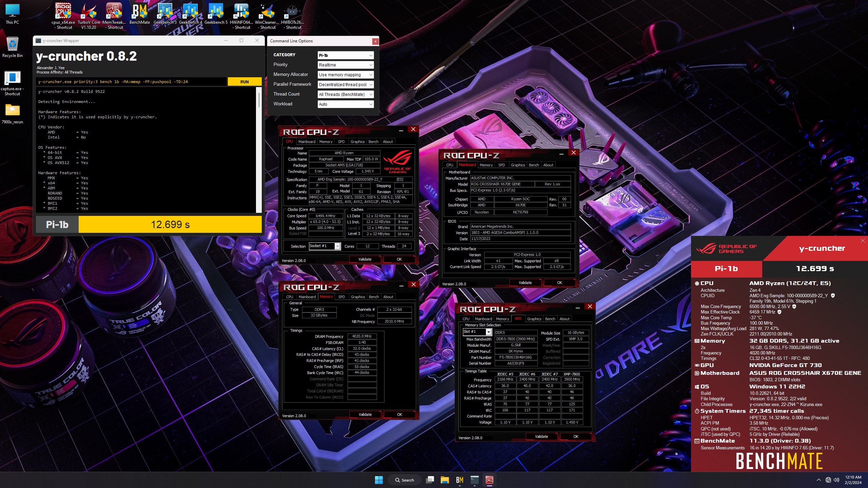Switch to Mainboard tab in CPU window
This screenshot has height=488, width=868.
[307, 142]
